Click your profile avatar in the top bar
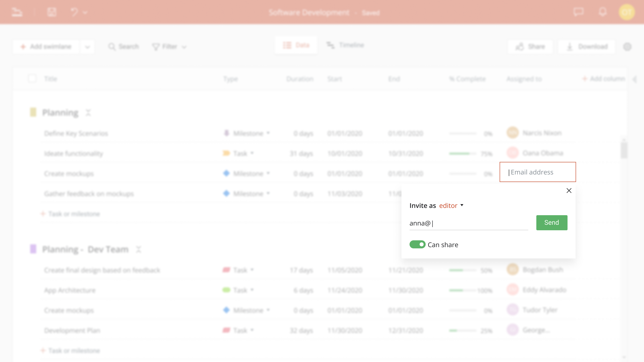This screenshot has width=644, height=362. pos(627,12)
